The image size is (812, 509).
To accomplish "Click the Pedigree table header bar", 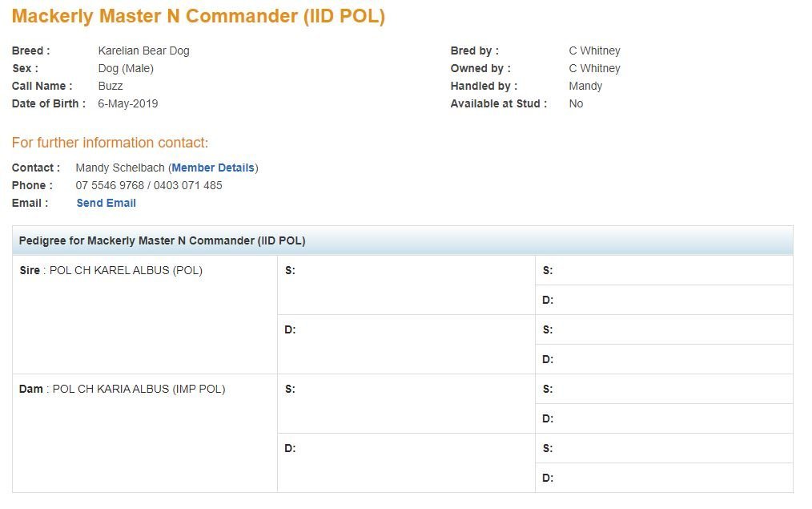I will click(x=402, y=240).
